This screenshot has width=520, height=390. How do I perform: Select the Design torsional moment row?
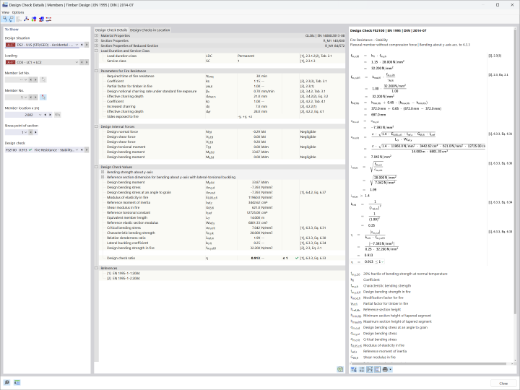click(x=222, y=147)
